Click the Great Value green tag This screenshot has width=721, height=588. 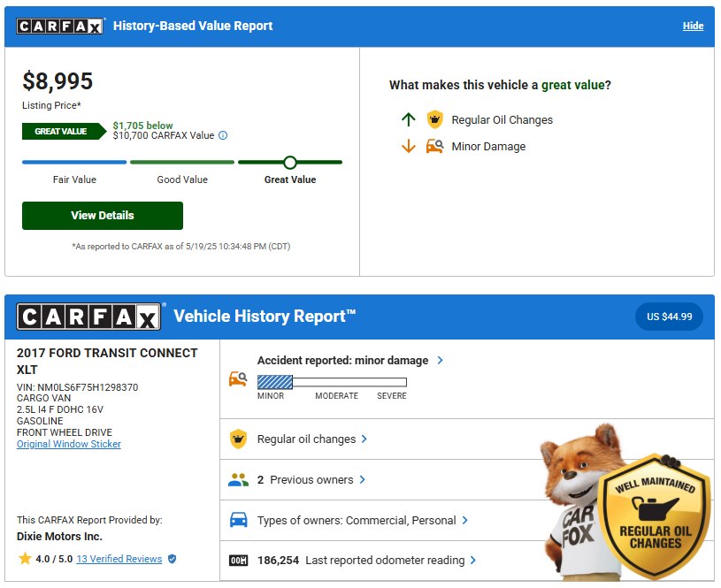[64, 132]
